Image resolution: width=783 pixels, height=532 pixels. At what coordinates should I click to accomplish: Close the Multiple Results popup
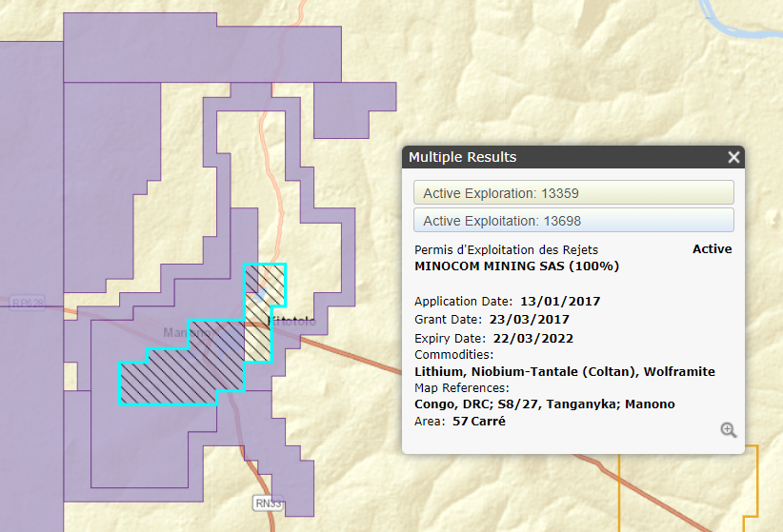click(733, 158)
